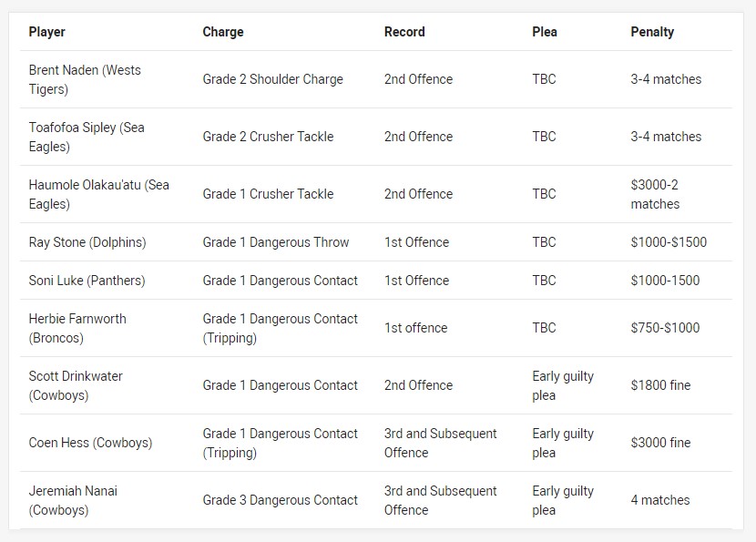Select Herbie Farnworth (Broncos) cell
The width and height of the screenshot is (756, 542).
pos(77,328)
